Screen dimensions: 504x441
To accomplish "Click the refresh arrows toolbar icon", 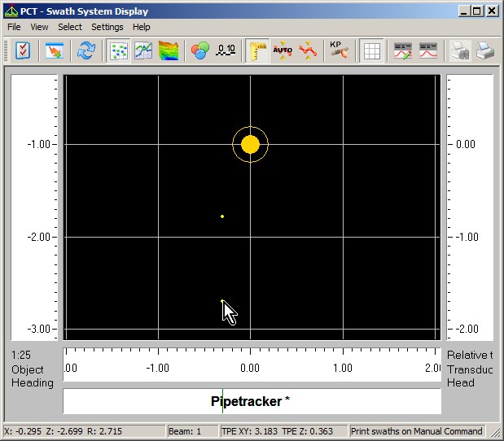I will (86, 51).
